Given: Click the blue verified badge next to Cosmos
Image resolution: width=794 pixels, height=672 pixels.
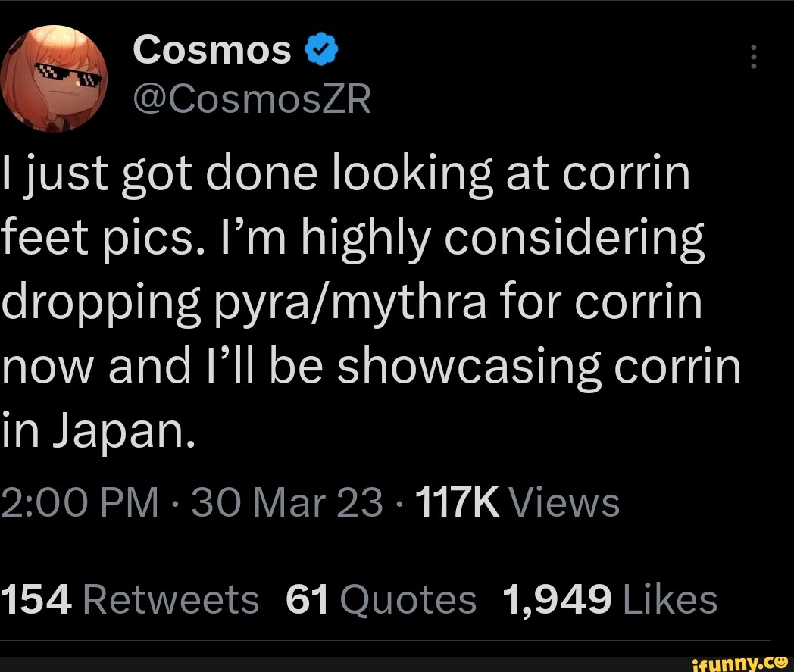Looking at the screenshot, I should coord(320,48).
